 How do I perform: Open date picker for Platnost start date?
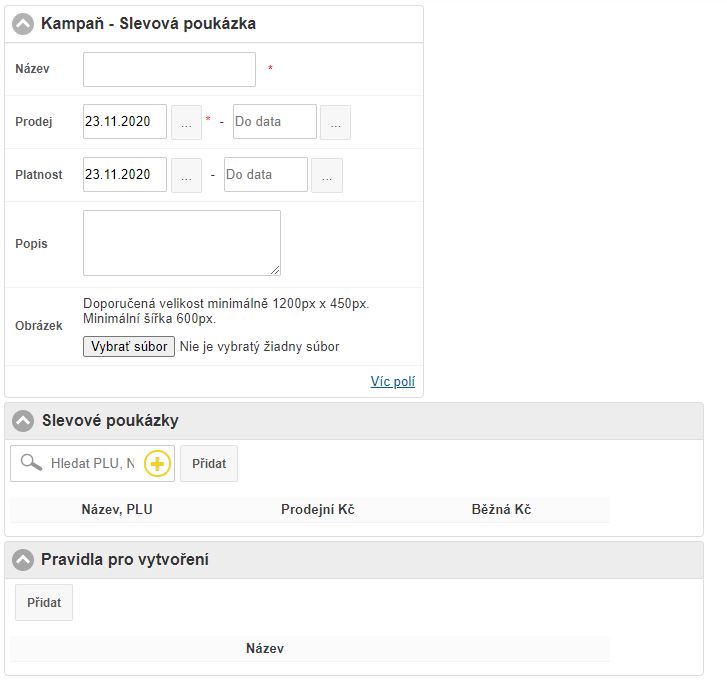click(186, 175)
